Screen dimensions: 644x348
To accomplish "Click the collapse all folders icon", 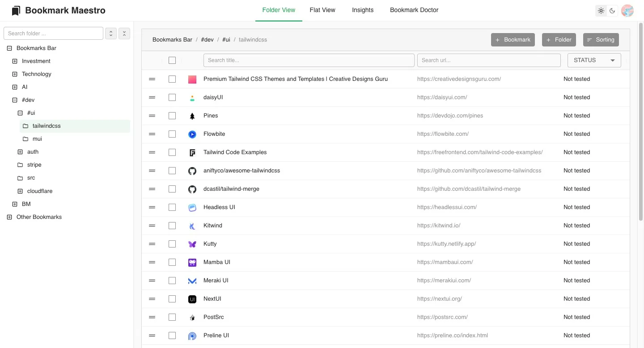I will 124,34.
